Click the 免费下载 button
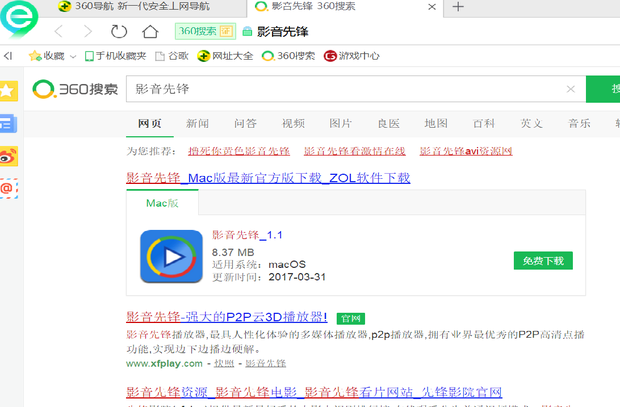 [x=543, y=261]
